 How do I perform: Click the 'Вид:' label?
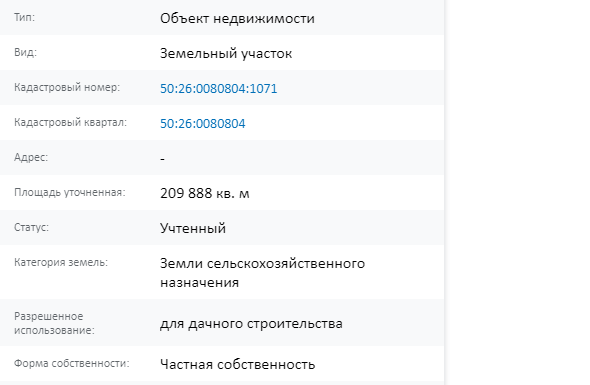click(26, 52)
